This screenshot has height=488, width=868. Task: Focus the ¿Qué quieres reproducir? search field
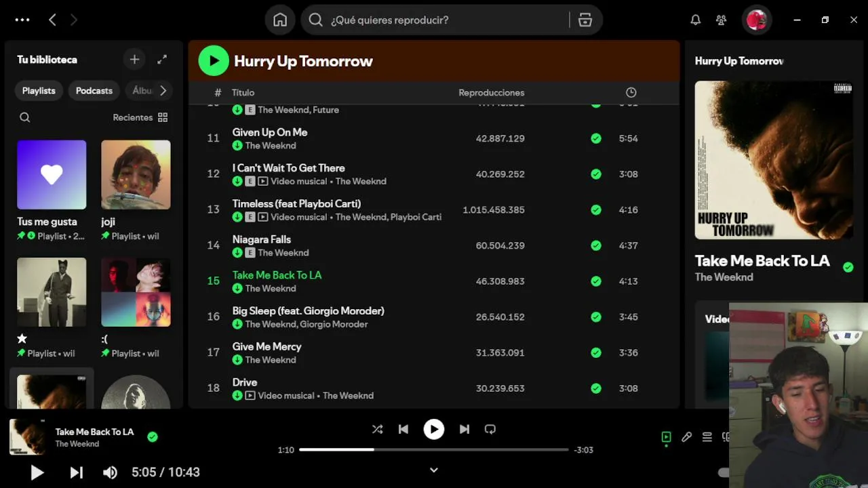pos(448,20)
